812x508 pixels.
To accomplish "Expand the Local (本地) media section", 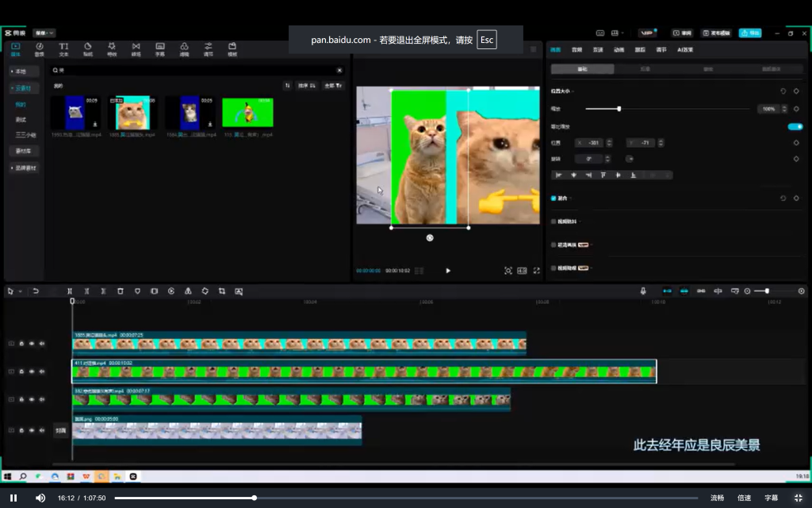I will [x=20, y=71].
